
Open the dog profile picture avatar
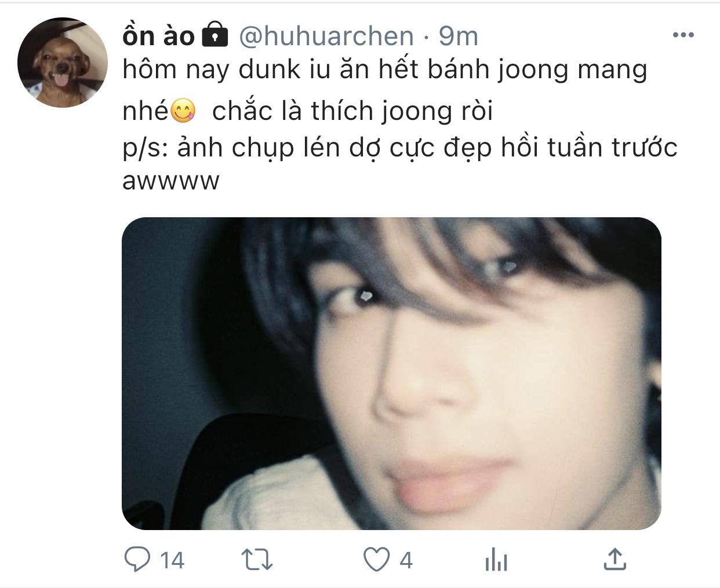63,63
